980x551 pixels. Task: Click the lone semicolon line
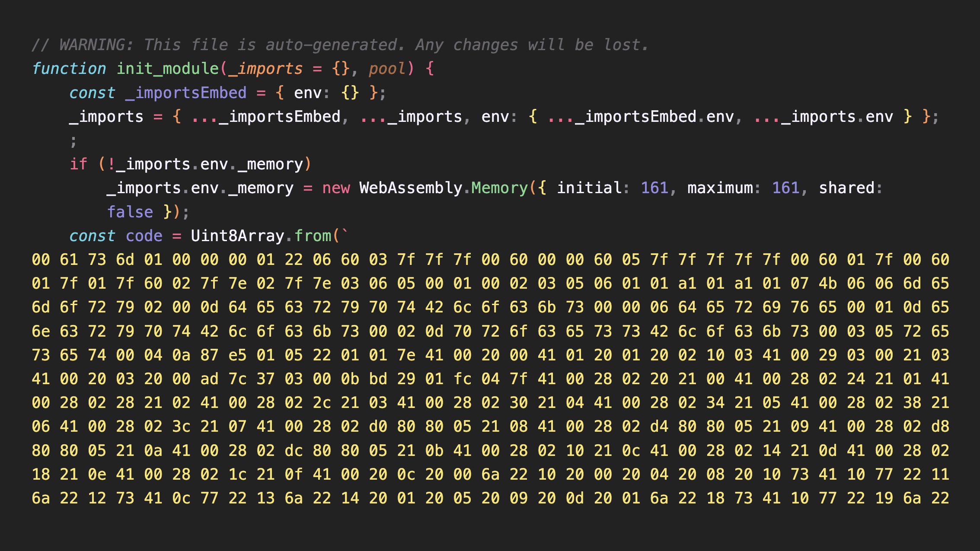click(73, 140)
